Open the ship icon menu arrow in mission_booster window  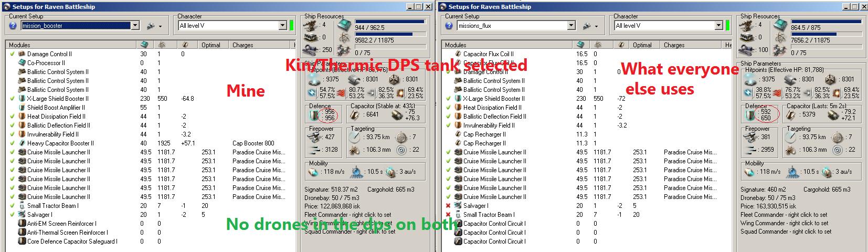pos(160,26)
